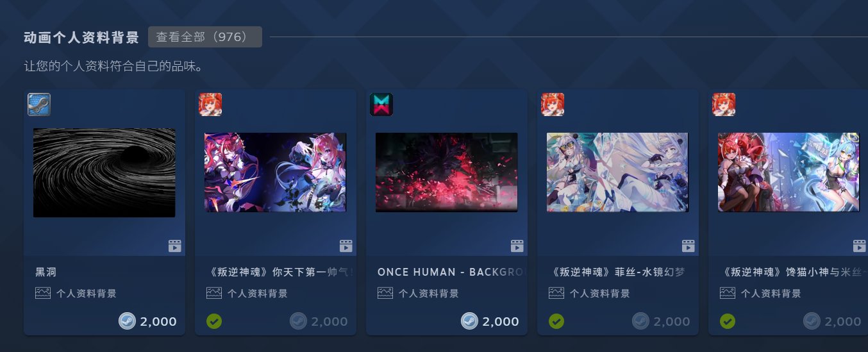Click the Once Human game icon

(x=381, y=105)
